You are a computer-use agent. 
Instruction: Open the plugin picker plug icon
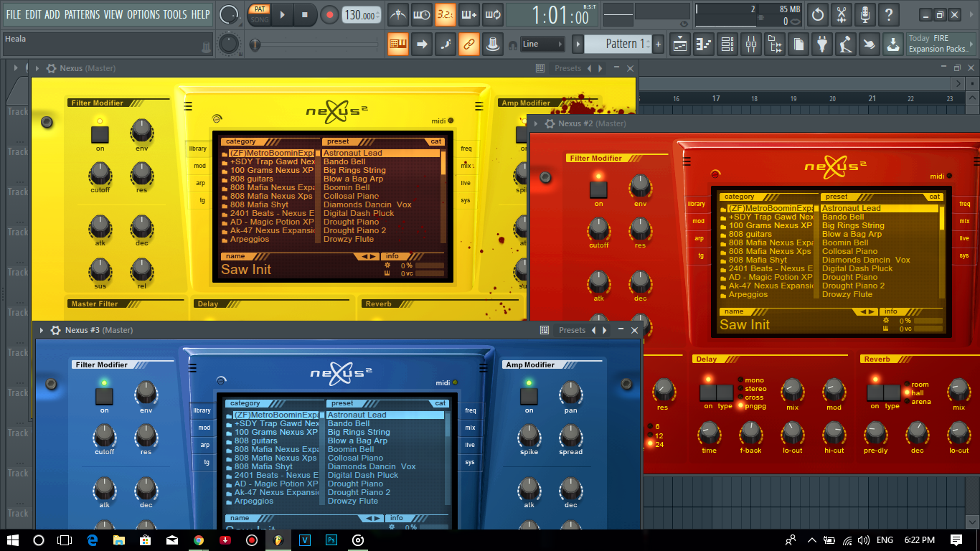click(x=822, y=44)
